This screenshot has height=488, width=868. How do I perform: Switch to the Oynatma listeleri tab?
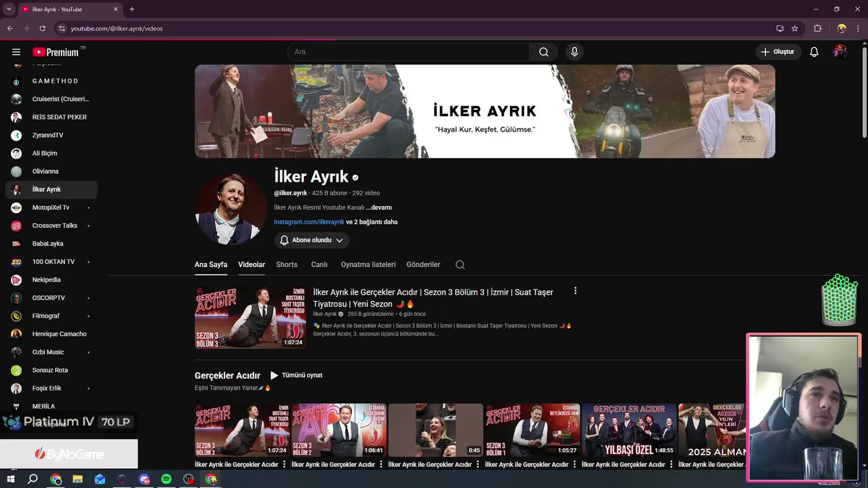[368, 264]
